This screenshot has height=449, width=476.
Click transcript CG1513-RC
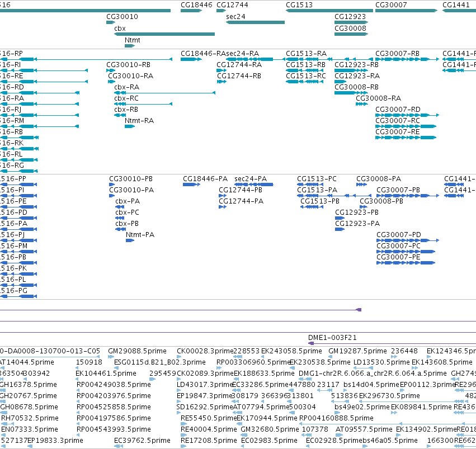(x=306, y=76)
